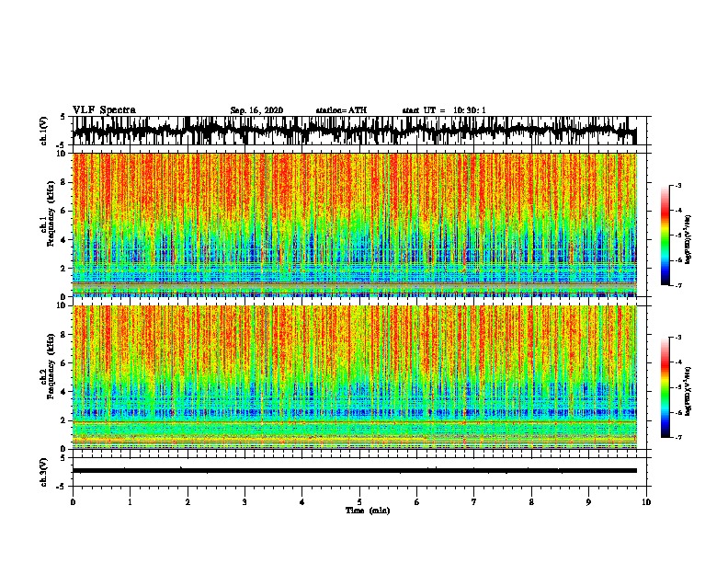
Task: Select the date text "Sep. 16, 2020"
Action: point(256,110)
